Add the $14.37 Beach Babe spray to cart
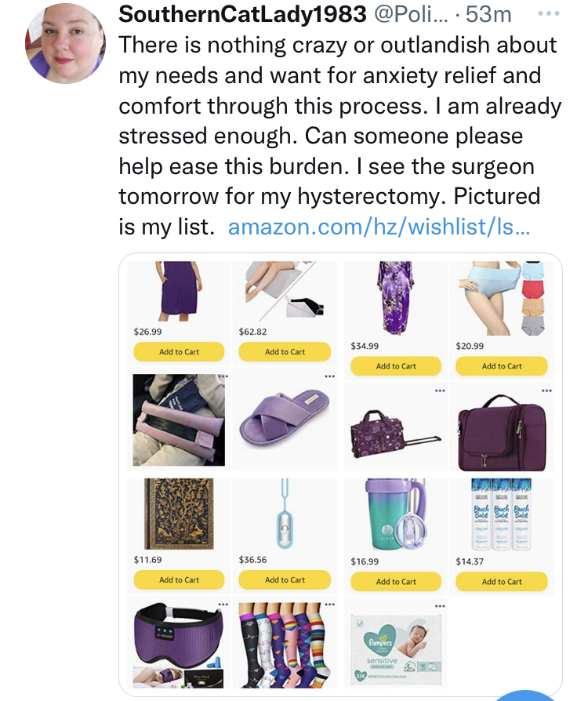Image resolution: width=588 pixels, height=701 pixels. coord(502,582)
